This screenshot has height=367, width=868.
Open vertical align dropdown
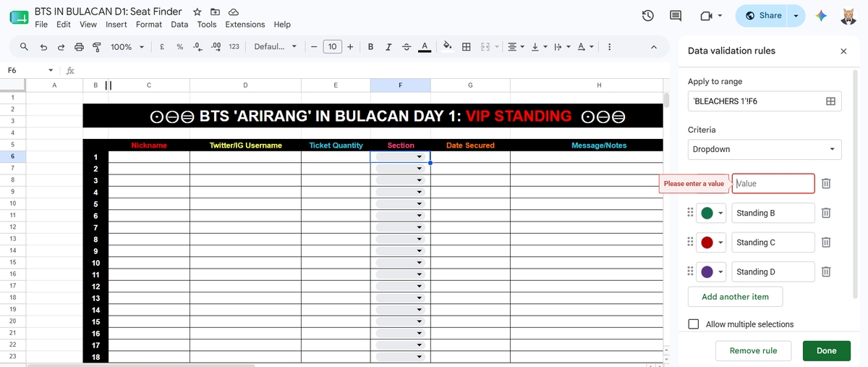pyautogui.click(x=539, y=46)
